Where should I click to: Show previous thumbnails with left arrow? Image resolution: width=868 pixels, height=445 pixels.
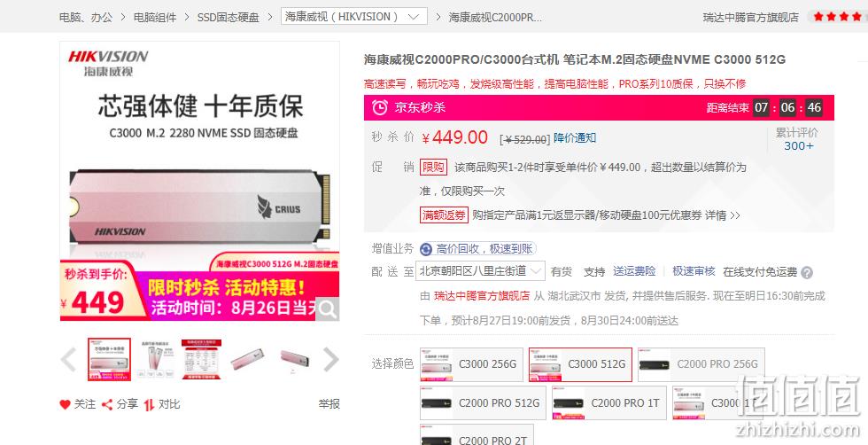[x=69, y=360]
